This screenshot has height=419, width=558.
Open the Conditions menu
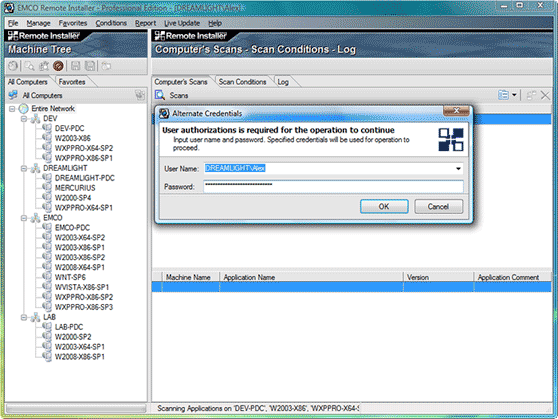click(x=111, y=23)
